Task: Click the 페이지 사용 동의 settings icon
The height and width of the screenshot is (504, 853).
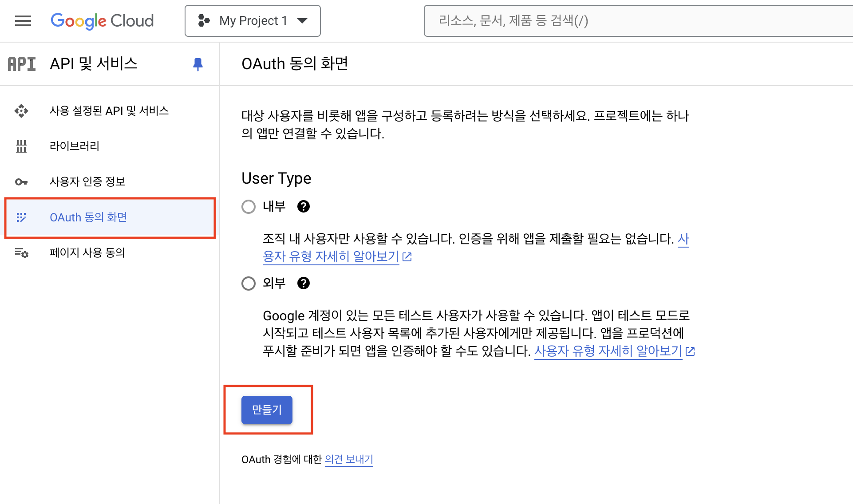Action: (21, 253)
